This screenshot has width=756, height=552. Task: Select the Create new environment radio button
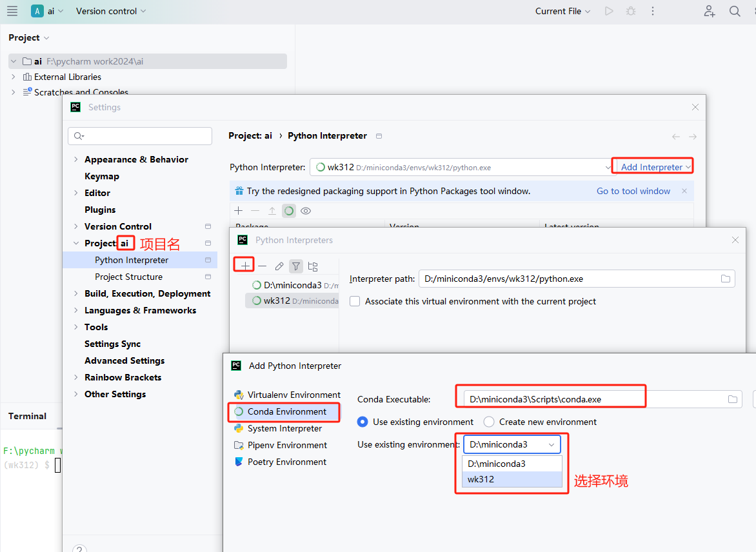coord(489,422)
